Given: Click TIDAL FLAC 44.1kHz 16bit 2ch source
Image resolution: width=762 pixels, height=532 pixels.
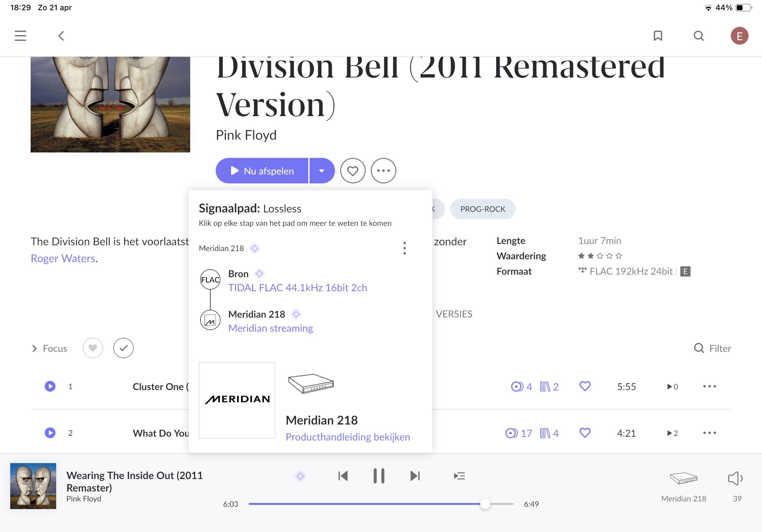Looking at the screenshot, I should 298,288.
